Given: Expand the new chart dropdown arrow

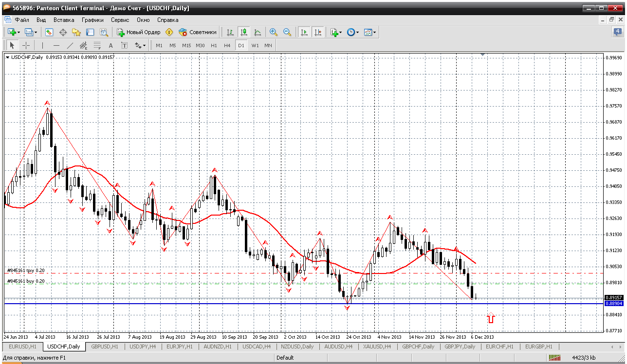Looking at the screenshot, I should pyautogui.click(x=18, y=32).
